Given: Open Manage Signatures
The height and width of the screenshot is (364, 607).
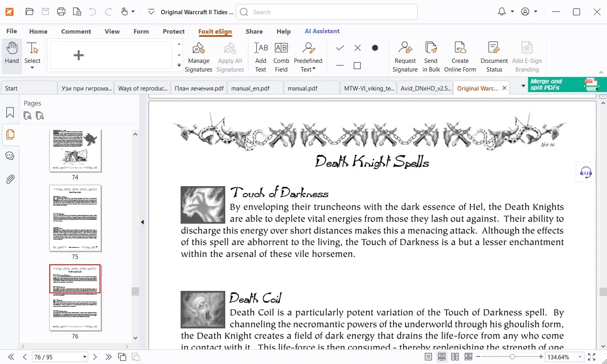Looking at the screenshot, I should click(x=198, y=57).
